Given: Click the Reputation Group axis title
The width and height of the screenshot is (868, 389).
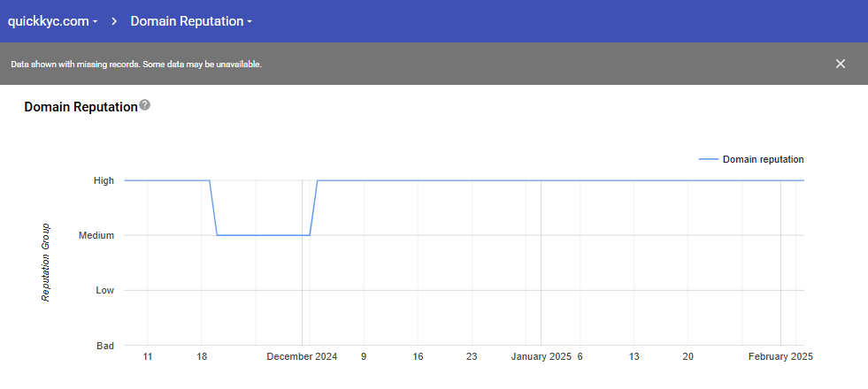Looking at the screenshot, I should pos(45,262).
